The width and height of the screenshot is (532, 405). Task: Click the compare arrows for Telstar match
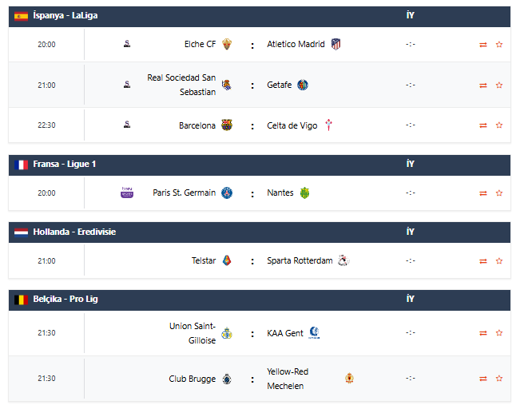click(482, 260)
